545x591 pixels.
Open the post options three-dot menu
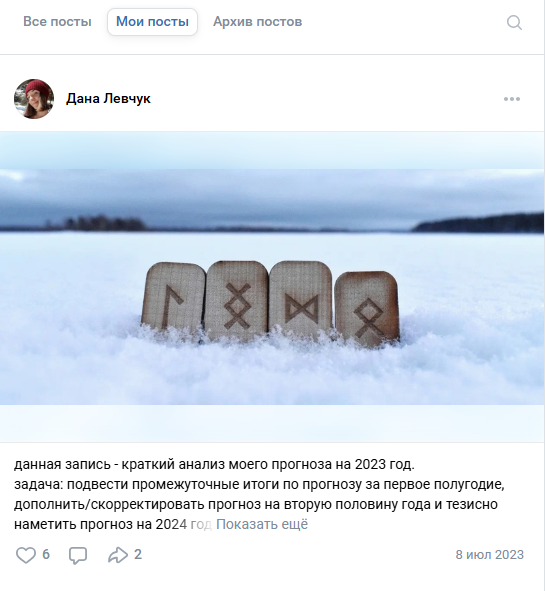512,99
